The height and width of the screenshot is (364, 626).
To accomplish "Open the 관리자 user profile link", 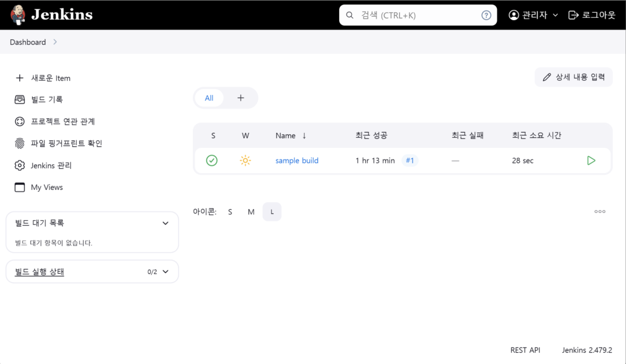I will [x=528, y=15].
